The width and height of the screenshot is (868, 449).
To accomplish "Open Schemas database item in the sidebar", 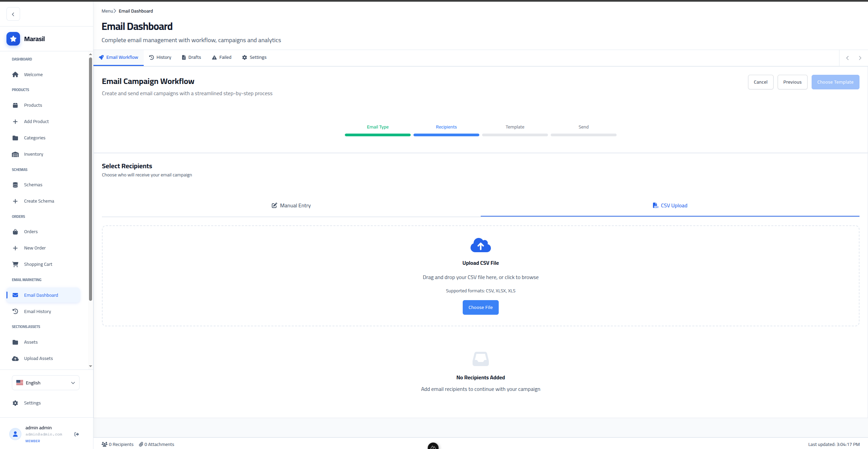I will [x=33, y=185].
